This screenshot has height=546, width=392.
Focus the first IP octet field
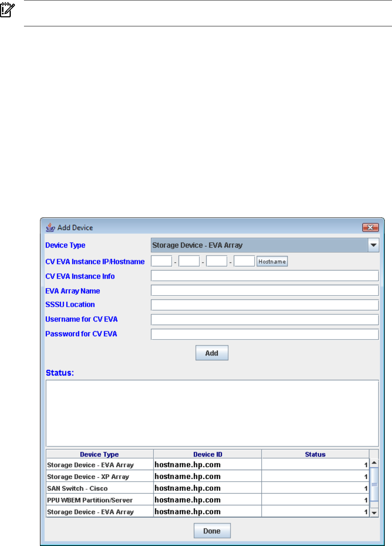point(161,261)
